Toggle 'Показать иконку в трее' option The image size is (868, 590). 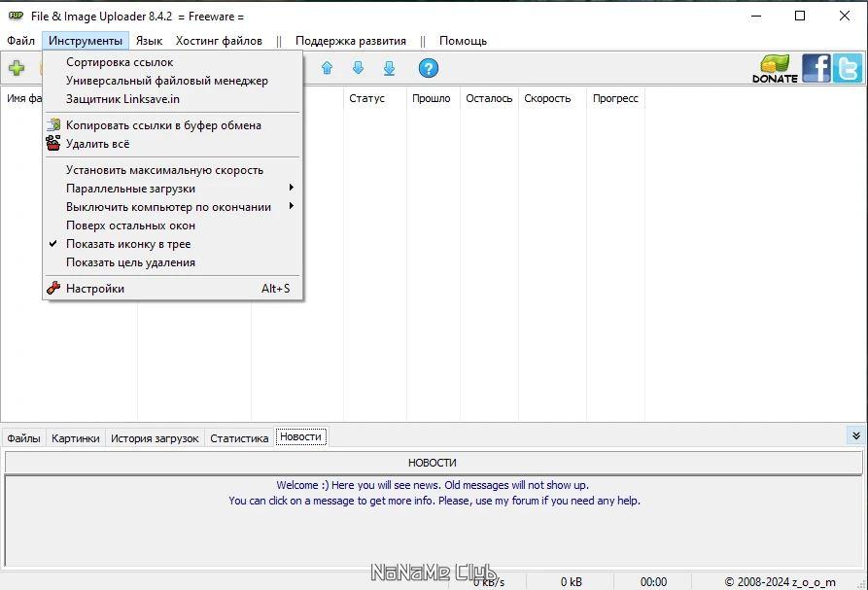click(x=173, y=244)
